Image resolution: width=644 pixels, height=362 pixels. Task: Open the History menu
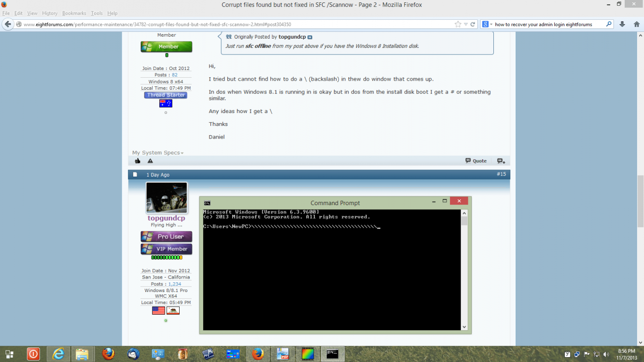point(50,13)
